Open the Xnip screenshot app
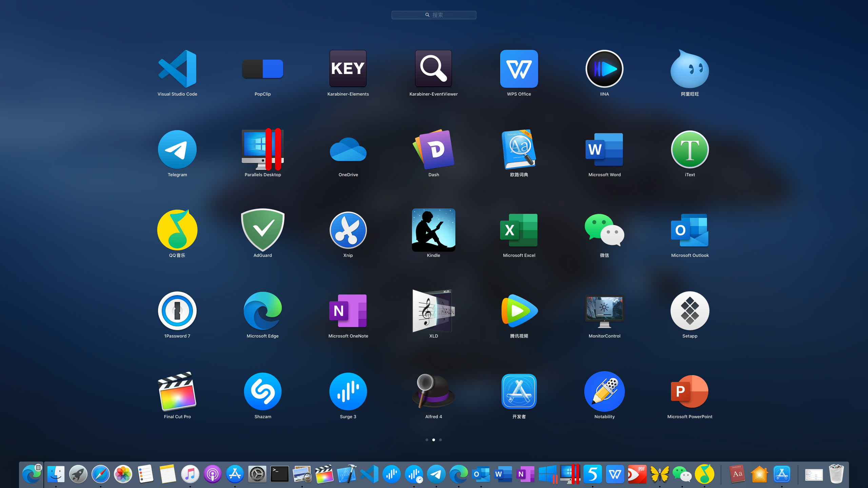Screen dimensions: 868x488 pyautogui.click(x=348, y=230)
